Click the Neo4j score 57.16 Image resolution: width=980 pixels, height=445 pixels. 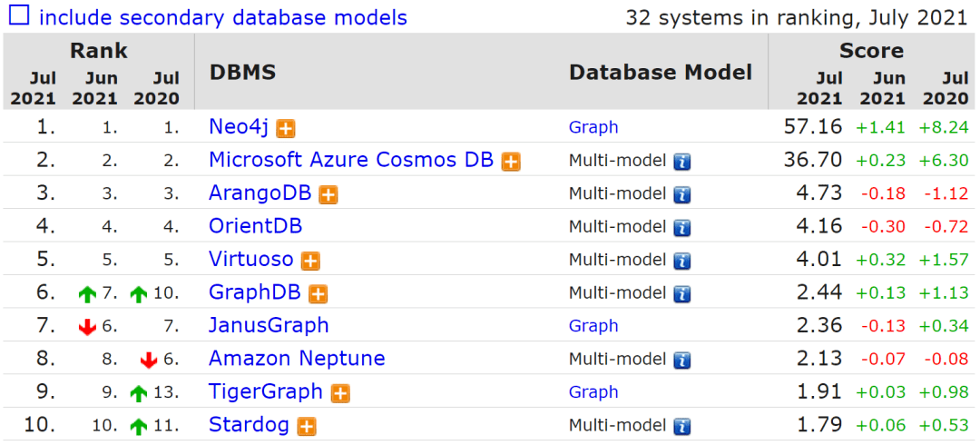813,127
